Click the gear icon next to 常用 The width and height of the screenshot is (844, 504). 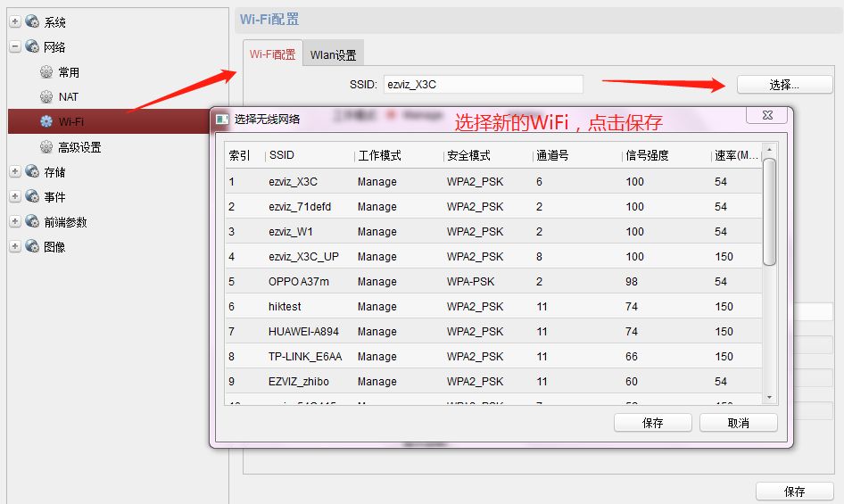(x=46, y=72)
